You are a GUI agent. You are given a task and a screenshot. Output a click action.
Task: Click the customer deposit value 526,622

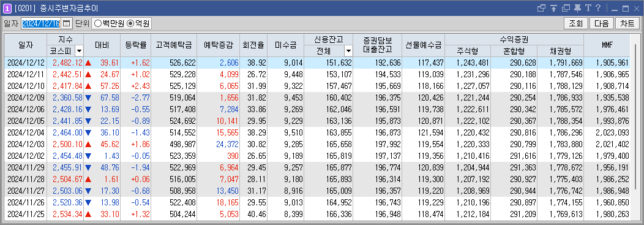coord(182,63)
